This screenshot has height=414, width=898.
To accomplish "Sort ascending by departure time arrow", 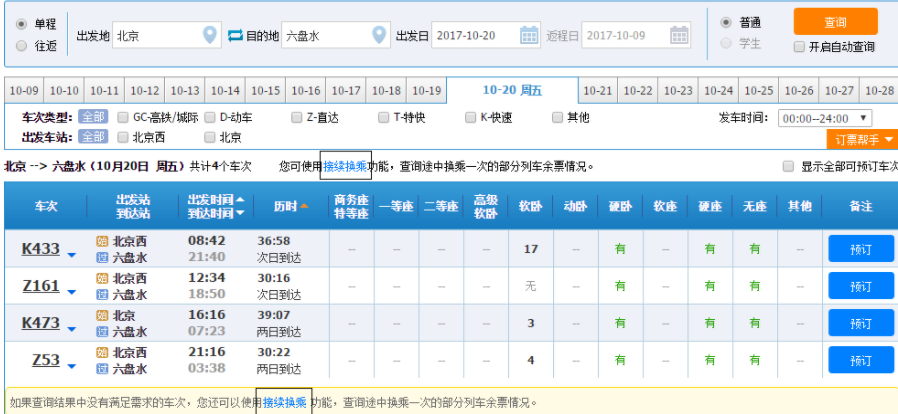I will (240, 200).
